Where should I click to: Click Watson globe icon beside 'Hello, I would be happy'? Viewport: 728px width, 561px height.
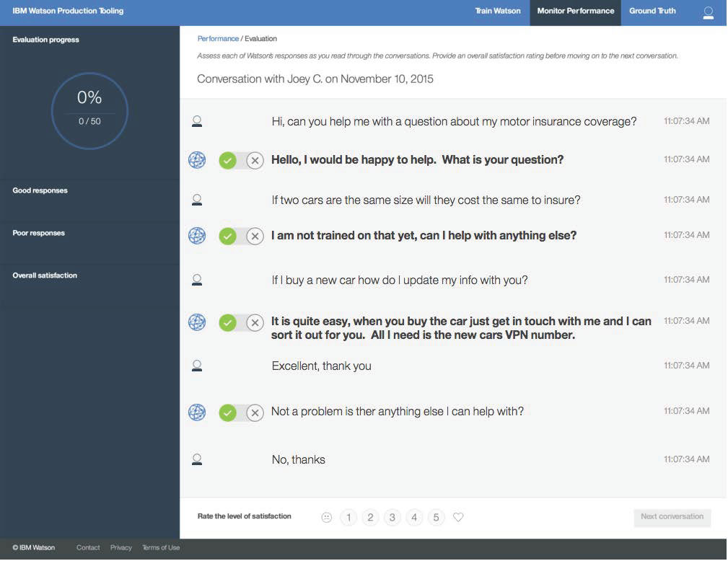pyautogui.click(x=197, y=160)
